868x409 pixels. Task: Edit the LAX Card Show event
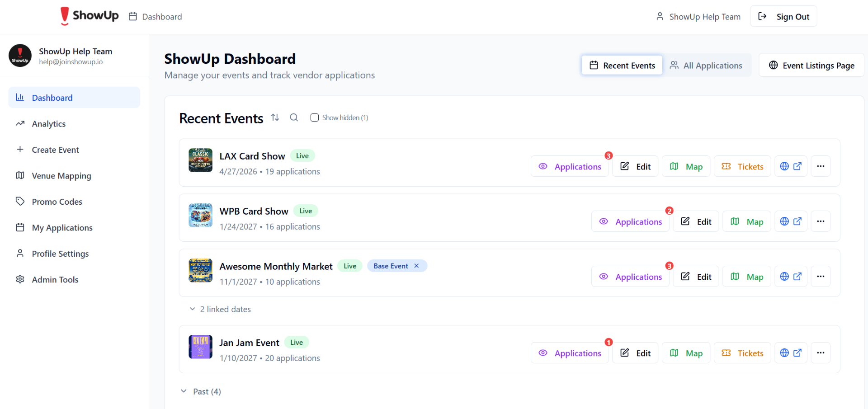point(635,166)
